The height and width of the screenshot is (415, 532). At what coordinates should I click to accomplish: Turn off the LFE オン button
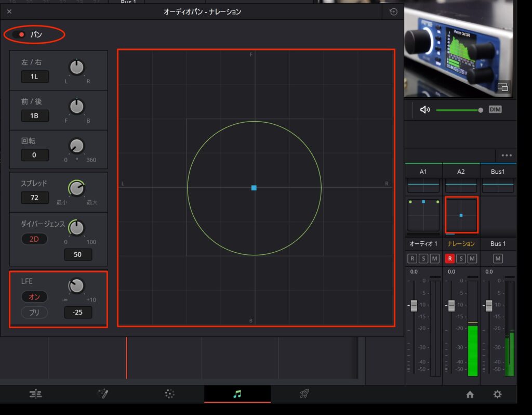pyautogui.click(x=34, y=297)
